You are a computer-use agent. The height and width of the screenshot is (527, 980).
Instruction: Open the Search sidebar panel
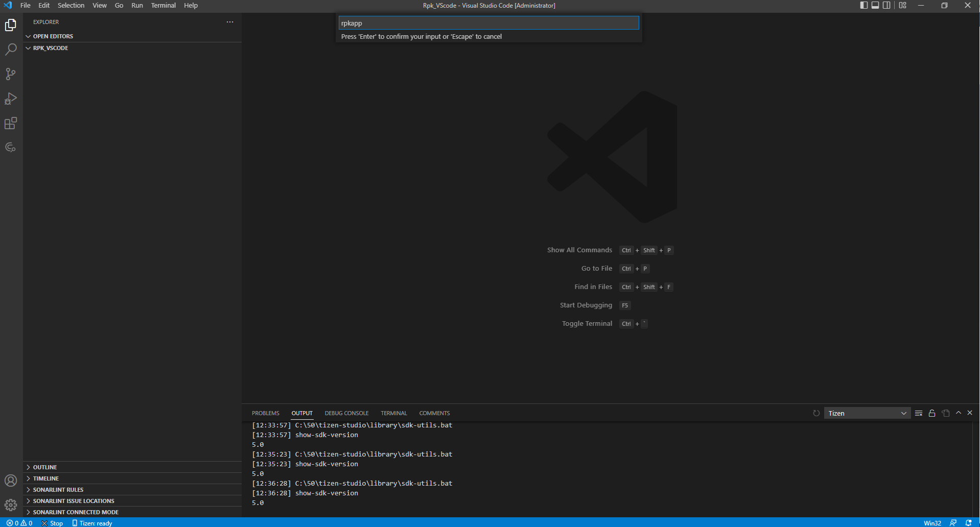point(11,49)
